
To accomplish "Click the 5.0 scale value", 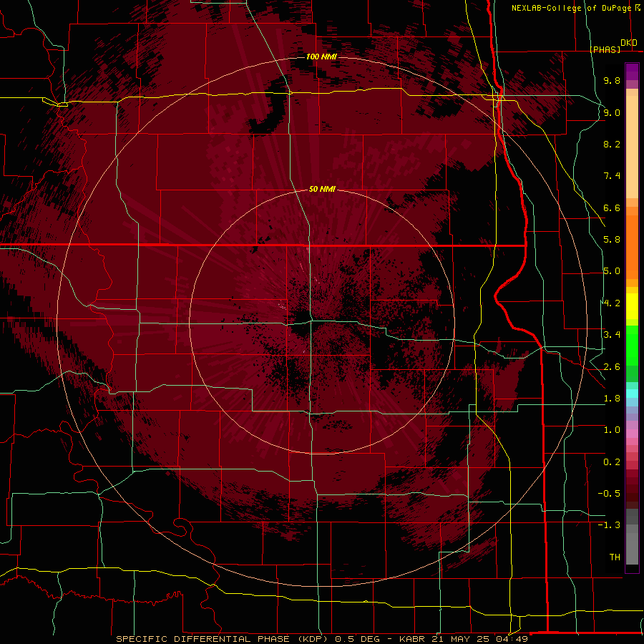I will click(612, 271).
